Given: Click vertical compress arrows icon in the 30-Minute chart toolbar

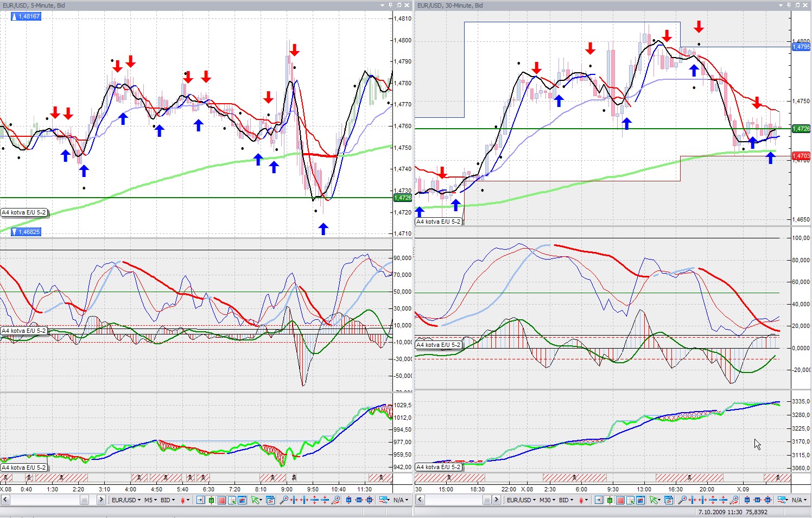Looking at the screenshot, I should (x=724, y=500).
